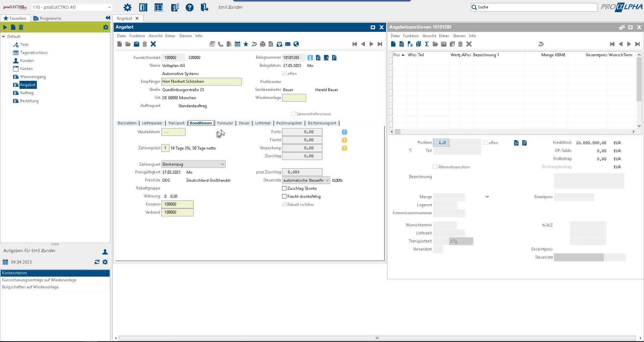Toggle the Rabatt sichtbar checkbox
Screen dimensions: 644x342
click(x=284, y=205)
